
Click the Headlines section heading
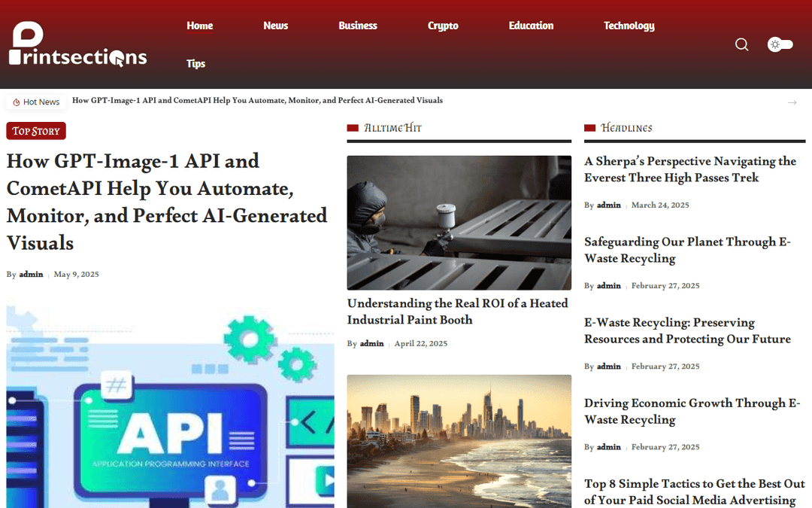pyautogui.click(x=626, y=127)
